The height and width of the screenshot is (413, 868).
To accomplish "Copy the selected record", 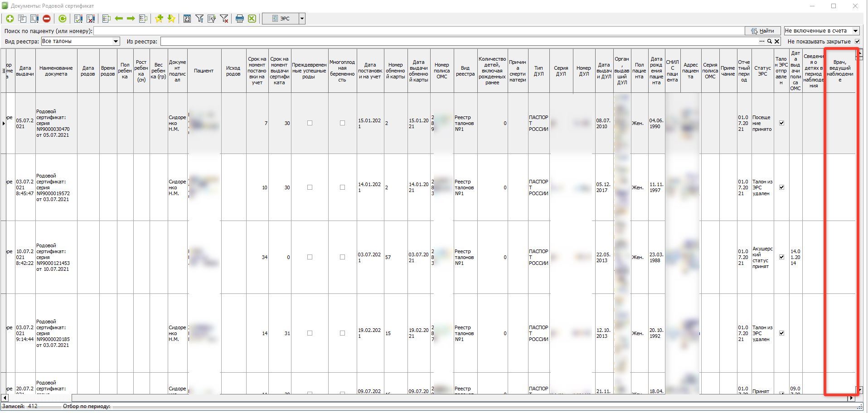I will 22,19.
